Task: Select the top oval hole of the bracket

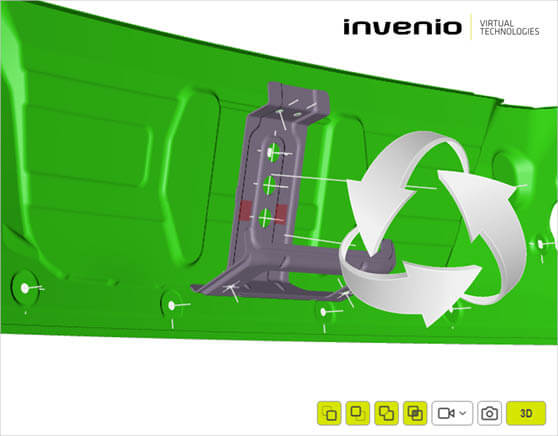Action: click(274, 152)
